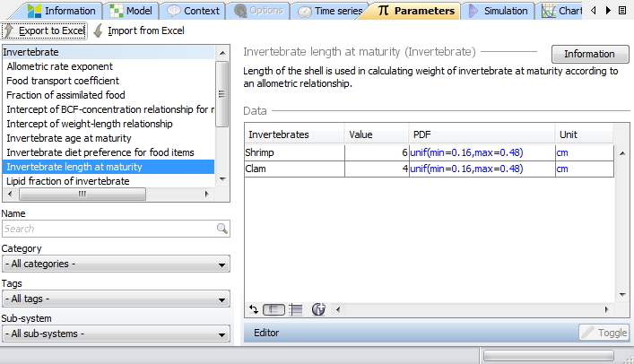634x364 pixels.
Task: Click the info icon below the data table
Action: click(x=318, y=309)
